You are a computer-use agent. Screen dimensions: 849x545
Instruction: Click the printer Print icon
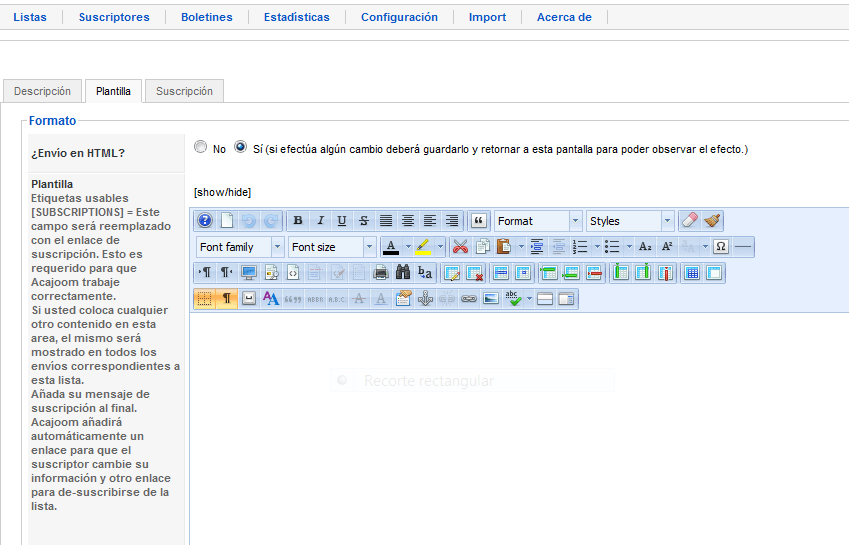381,273
